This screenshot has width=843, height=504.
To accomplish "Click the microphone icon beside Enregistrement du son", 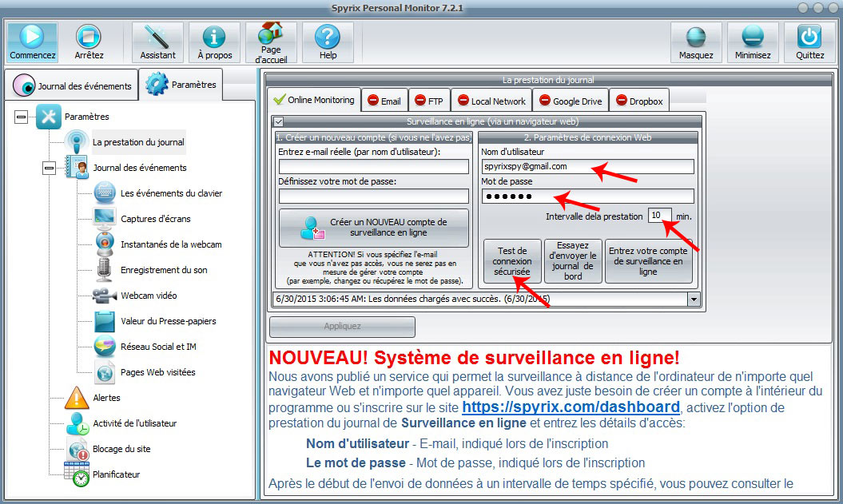I will pyautogui.click(x=104, y=270).
